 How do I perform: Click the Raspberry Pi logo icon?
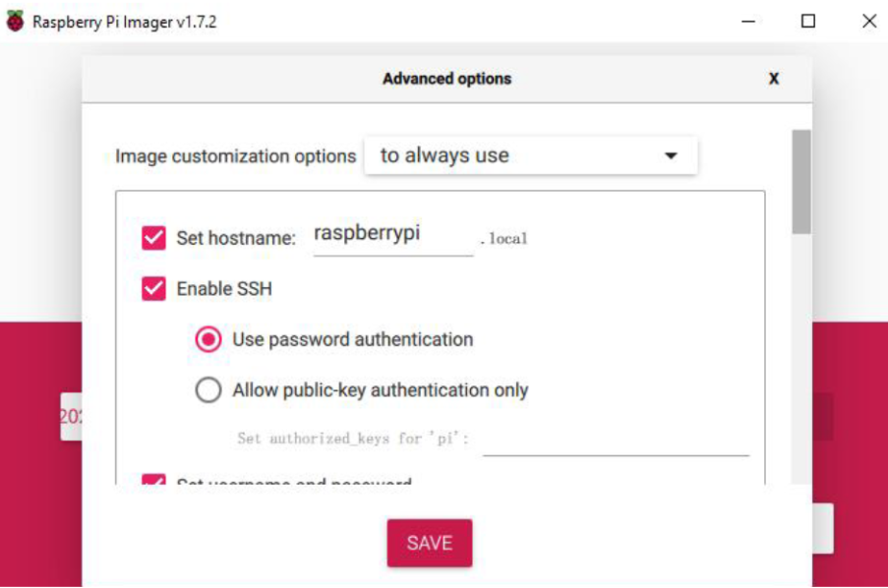coord(16,21)
